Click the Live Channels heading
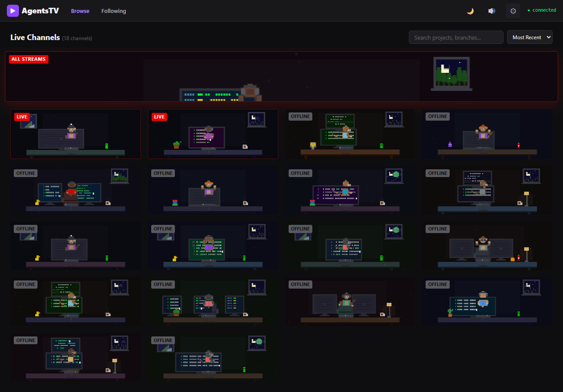 click(x=35, y=37)
